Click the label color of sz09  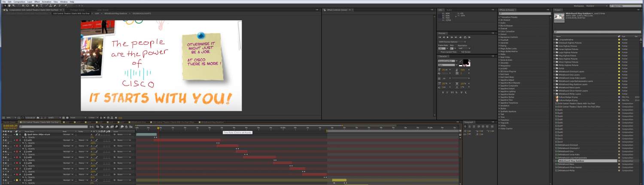(17, 180)
